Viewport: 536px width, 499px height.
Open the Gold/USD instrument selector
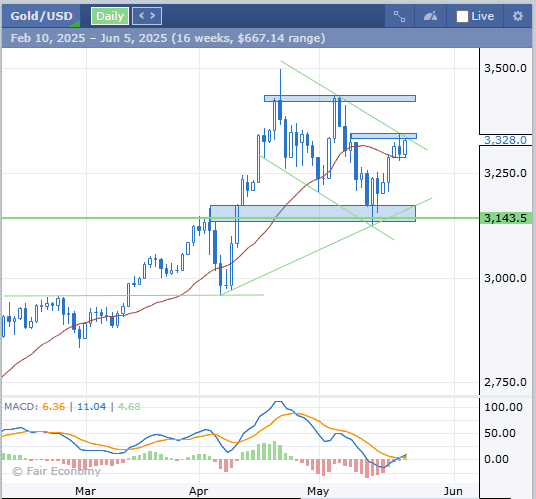click(41, 16)
